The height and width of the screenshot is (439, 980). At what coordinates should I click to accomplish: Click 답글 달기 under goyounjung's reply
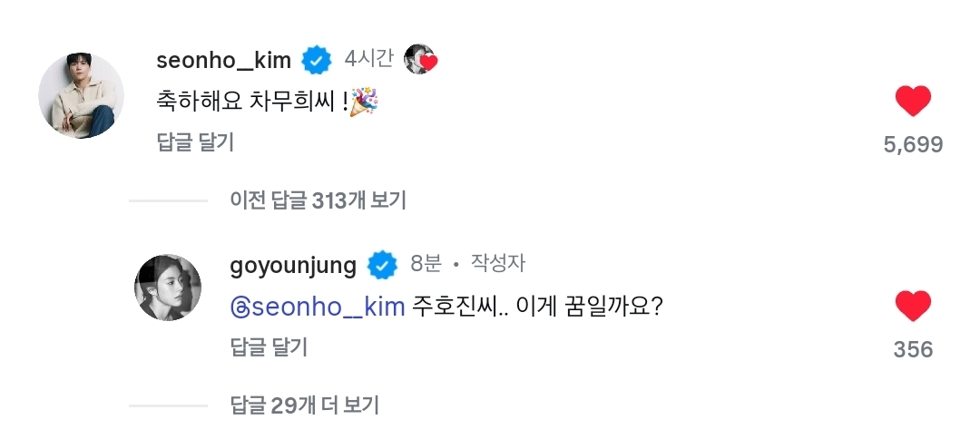[x=269, y=346]
